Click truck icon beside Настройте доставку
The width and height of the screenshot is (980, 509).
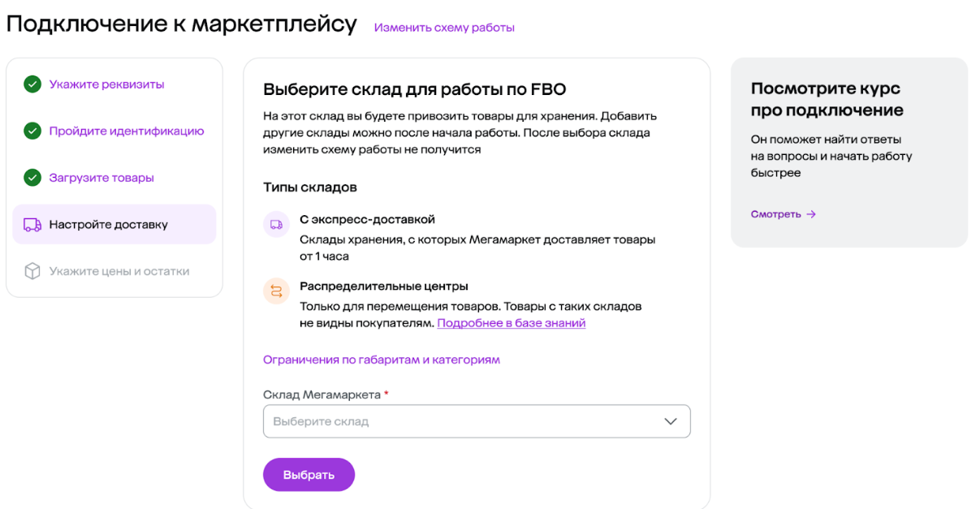pyautogui.click(x=32, y=225)
